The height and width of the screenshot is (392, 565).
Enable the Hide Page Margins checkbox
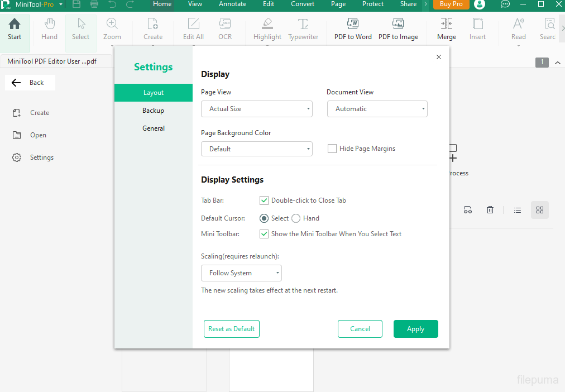click(332, 149)
